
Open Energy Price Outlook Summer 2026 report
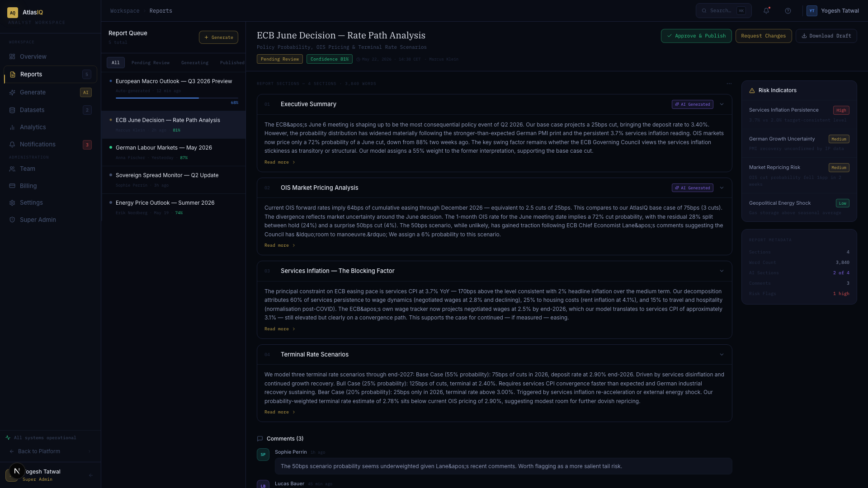pyautogui.click(x=174, y=208)
